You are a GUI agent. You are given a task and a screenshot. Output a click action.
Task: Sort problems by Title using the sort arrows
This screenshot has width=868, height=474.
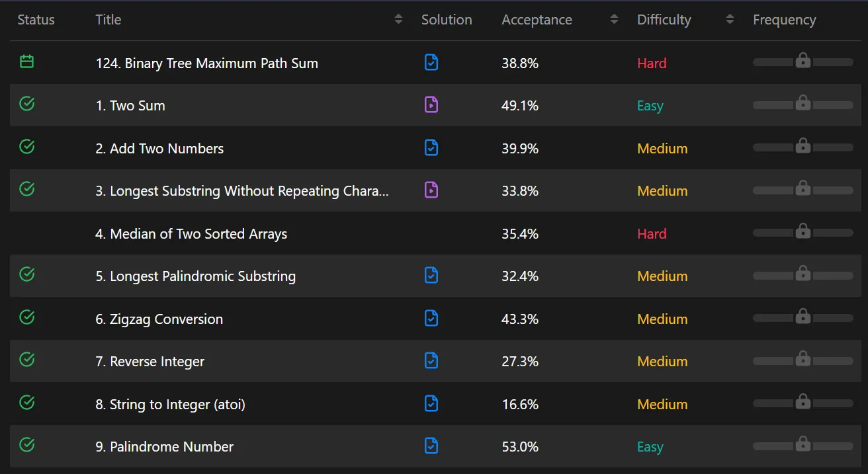[398, 19]
